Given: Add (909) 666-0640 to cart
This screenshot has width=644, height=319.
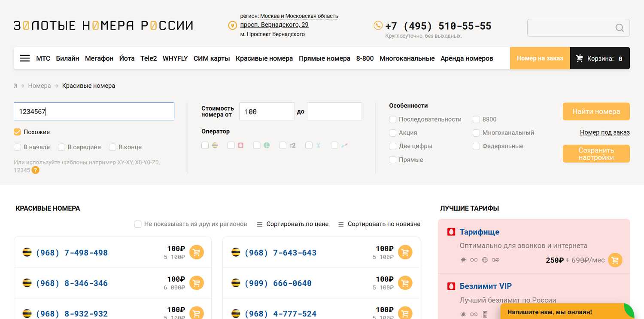Looking at the screenshot, I should [405, 283].
